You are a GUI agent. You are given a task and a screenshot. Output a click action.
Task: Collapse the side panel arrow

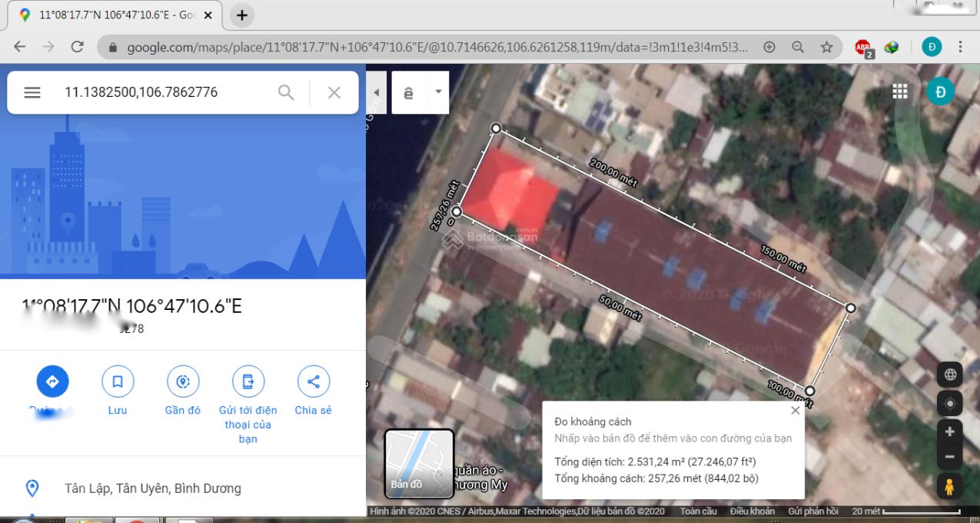[376, 92]
